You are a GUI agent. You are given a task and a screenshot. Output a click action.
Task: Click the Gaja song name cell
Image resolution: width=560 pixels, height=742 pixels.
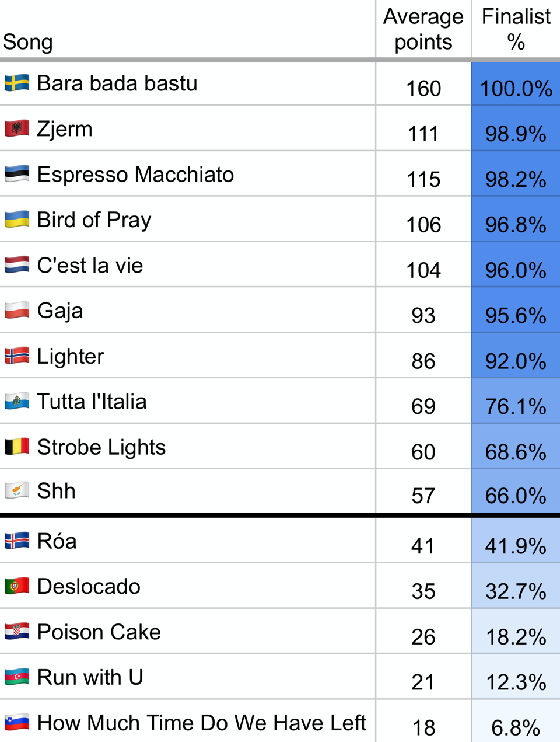click(x=187, y=311)
